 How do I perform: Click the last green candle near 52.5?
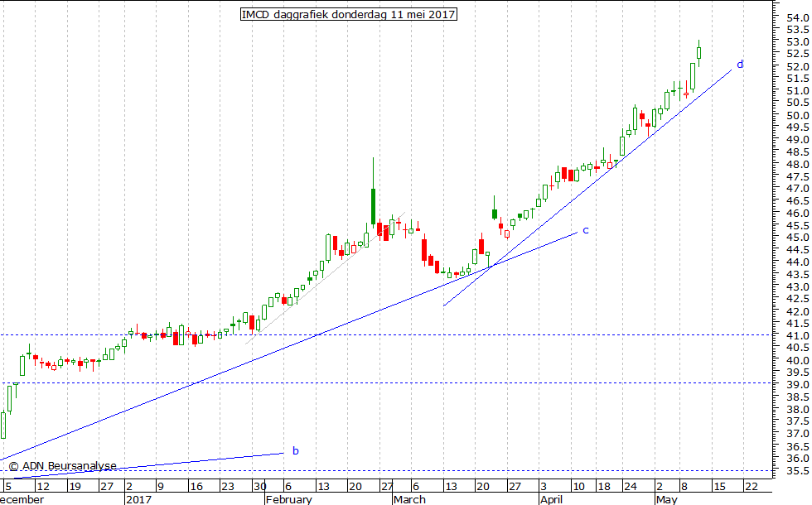pos(698,53)
